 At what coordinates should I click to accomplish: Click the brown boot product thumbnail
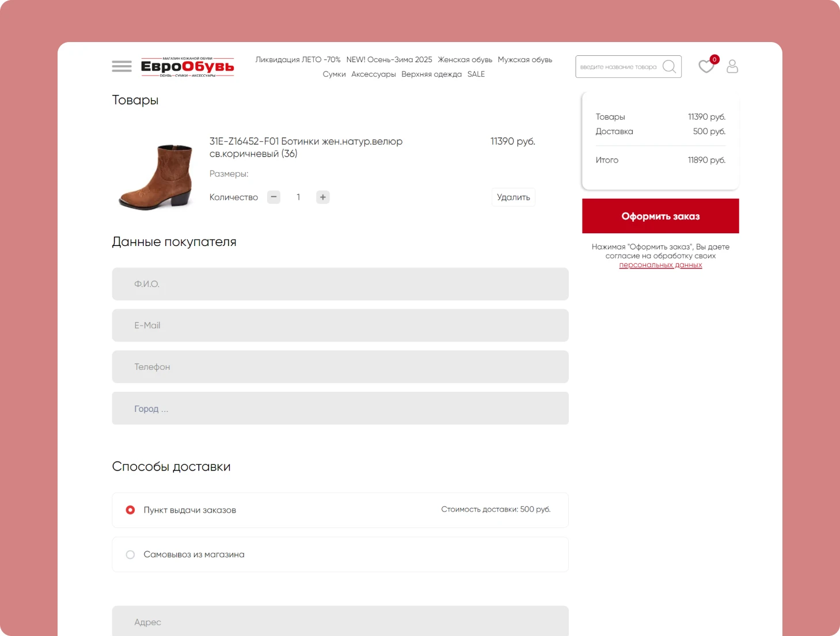pyautogui.click(x=156, y=176)
